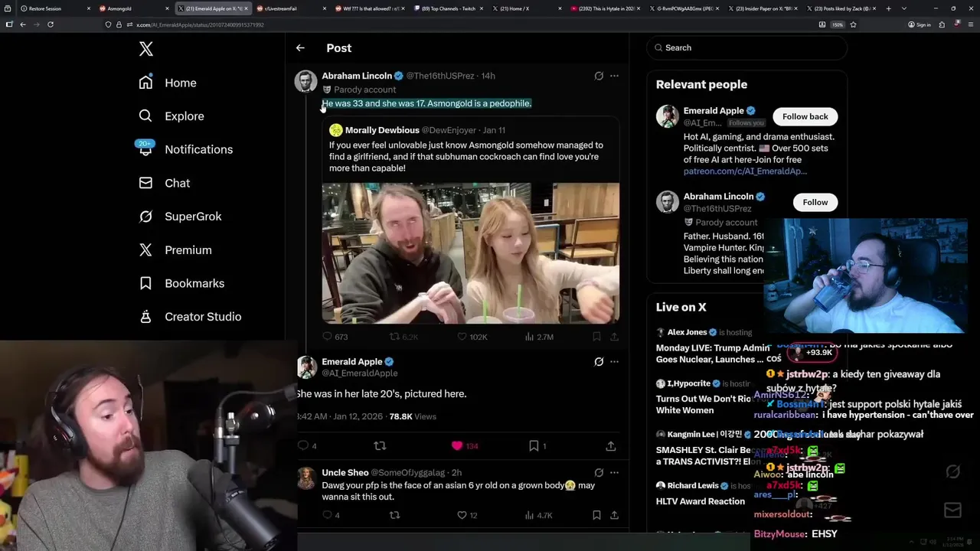The width and height of the screenshot is (980, 551).
Task: Click the browser back button
Action: click(x=23, y=24)
